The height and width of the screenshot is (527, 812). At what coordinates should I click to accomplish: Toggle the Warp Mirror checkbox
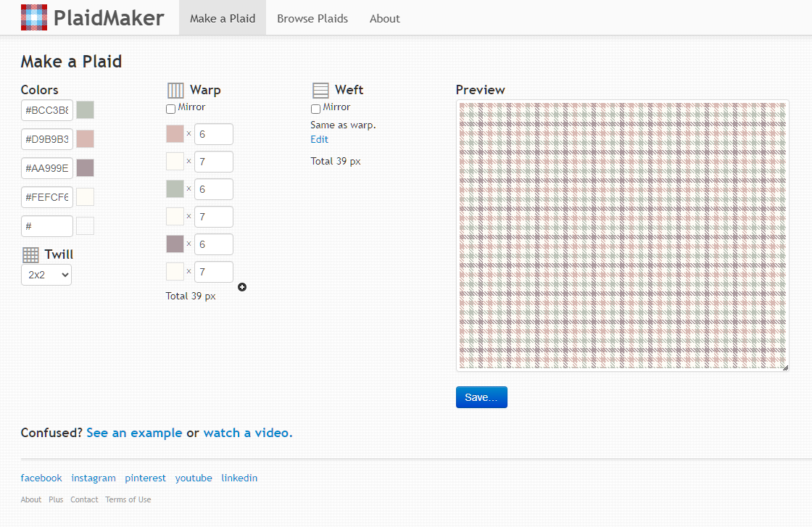pyautogui.click(x=170, y=109)
